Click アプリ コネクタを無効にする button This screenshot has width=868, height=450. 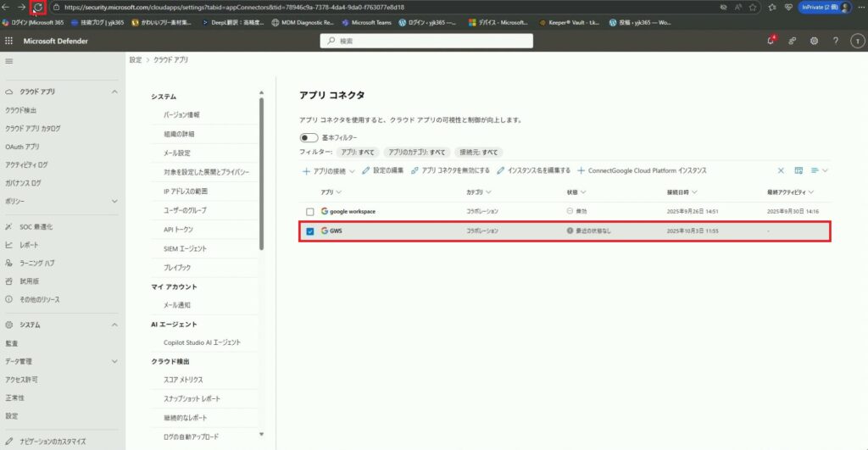tap(450, 170)
